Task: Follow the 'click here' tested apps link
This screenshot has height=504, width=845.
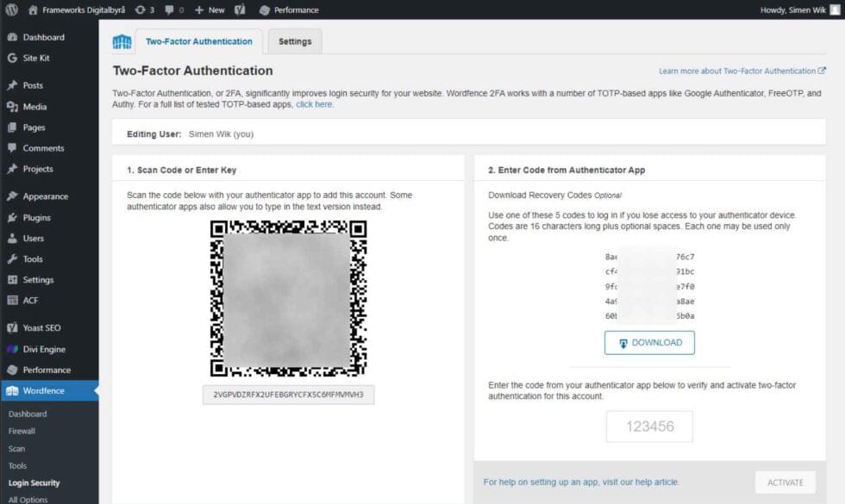Action: click(314, 104)
